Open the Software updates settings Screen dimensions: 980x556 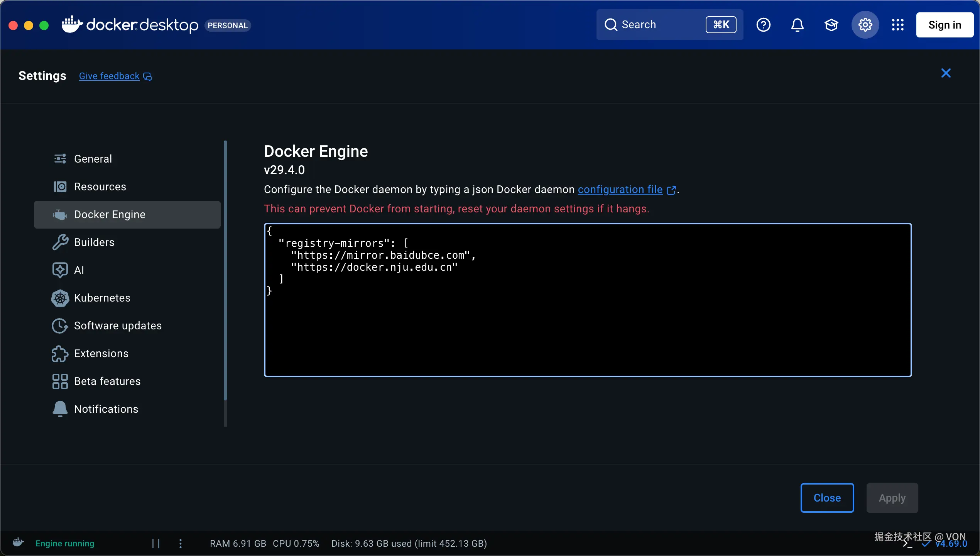coord(118,325)
